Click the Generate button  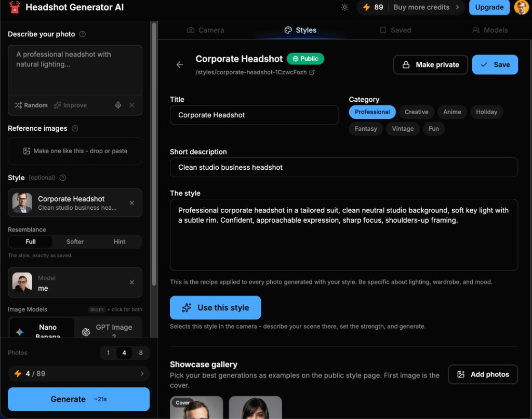point(79,399)
